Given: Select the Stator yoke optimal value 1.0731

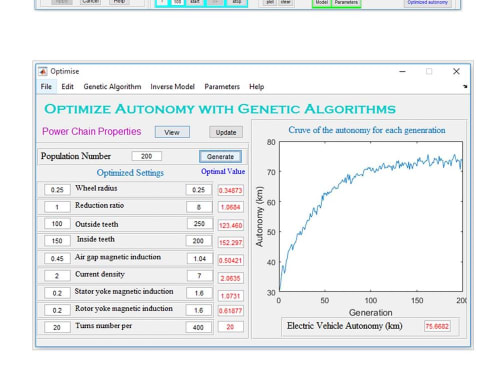Looking at the screenshot, I should [x=230, y=296].
